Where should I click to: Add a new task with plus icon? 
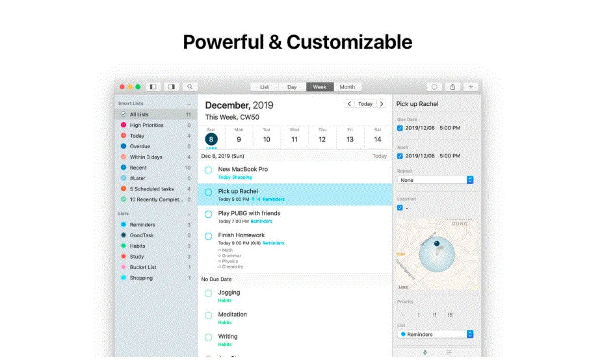pos(471,86)
